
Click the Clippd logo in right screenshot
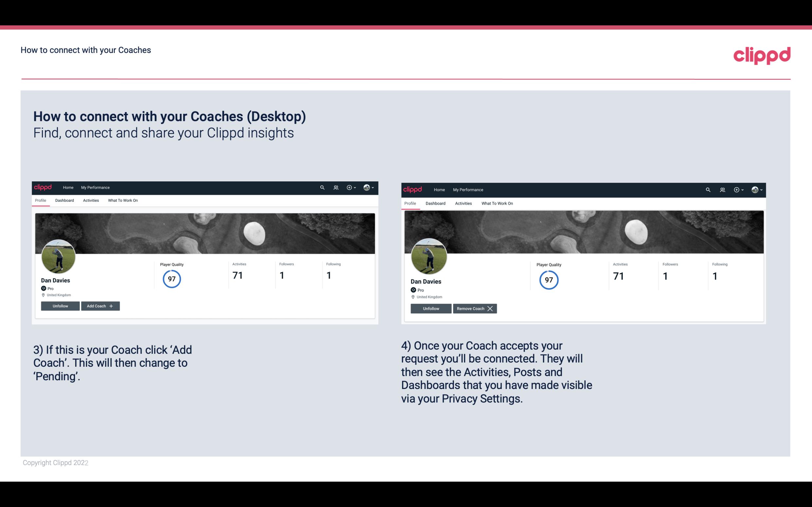[x=413, y=189]
